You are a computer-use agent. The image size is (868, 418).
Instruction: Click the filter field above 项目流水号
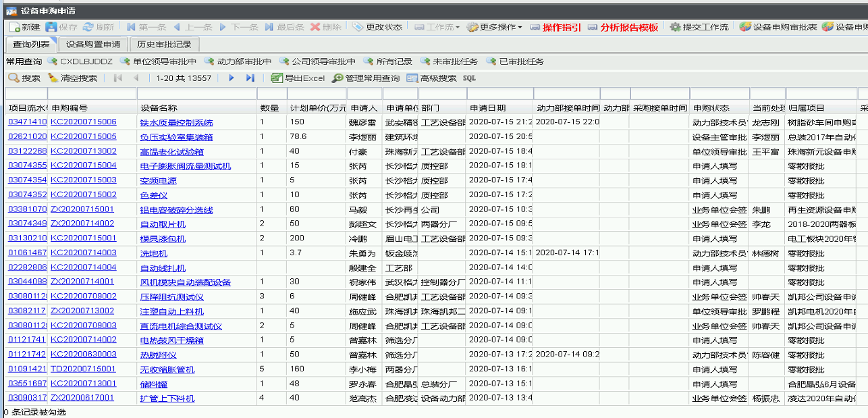(x=26, y=94)
